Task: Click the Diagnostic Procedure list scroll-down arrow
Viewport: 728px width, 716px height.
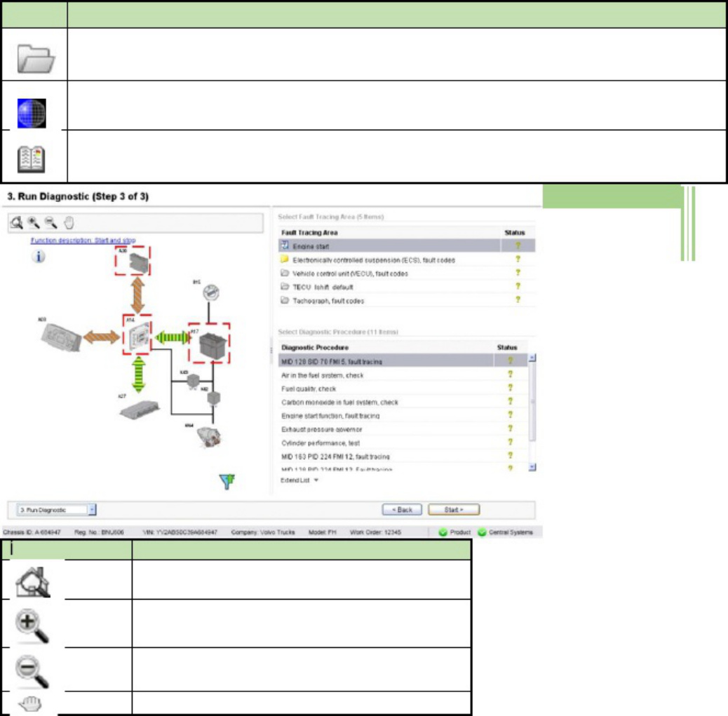Action: tap(532, 467)
